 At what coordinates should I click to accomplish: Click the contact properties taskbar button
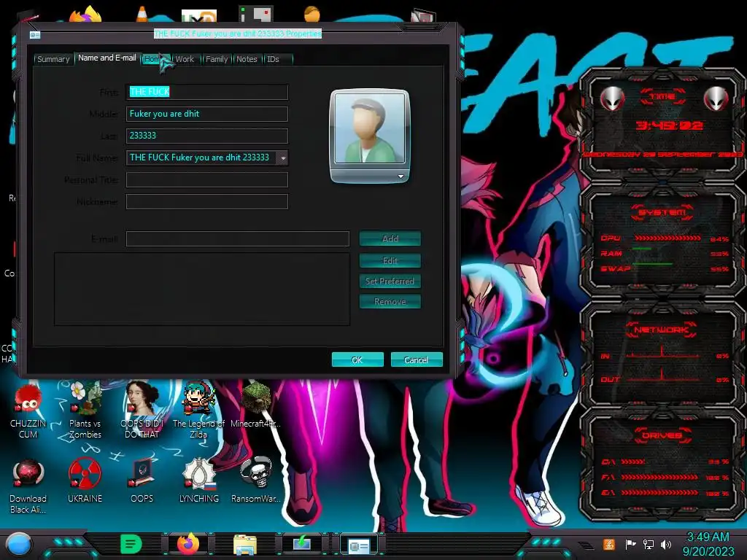click(359, 545)
